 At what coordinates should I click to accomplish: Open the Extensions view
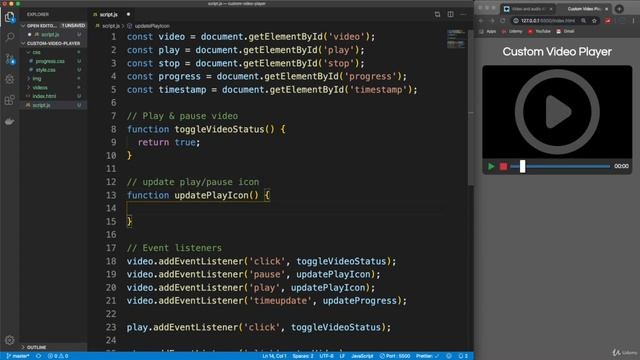point(9,100)
